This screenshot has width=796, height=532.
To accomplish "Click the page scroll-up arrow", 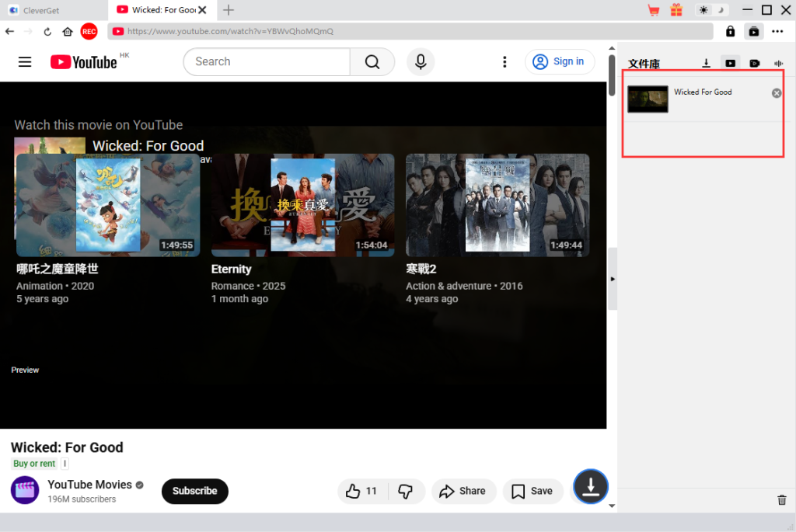I will pyautogui.click(x=612, y=48).
